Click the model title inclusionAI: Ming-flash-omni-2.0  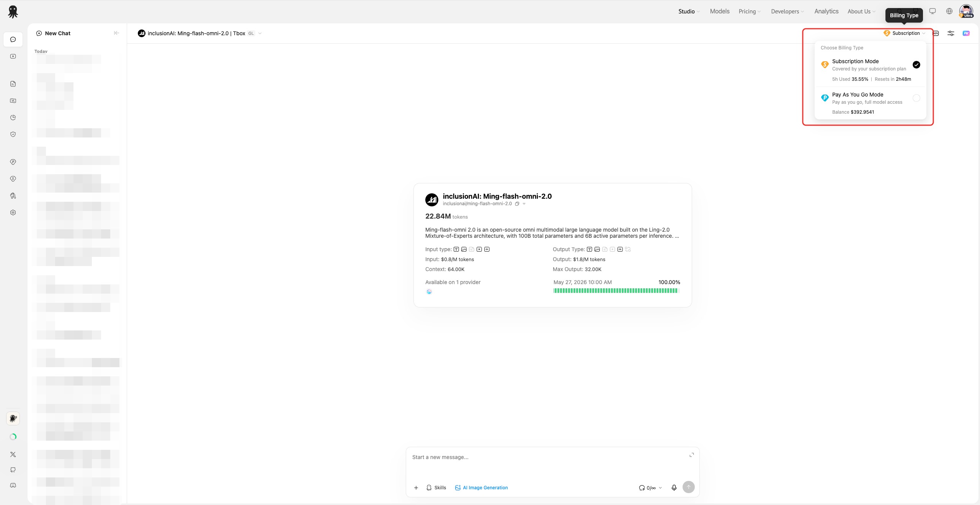click(497, 196)
